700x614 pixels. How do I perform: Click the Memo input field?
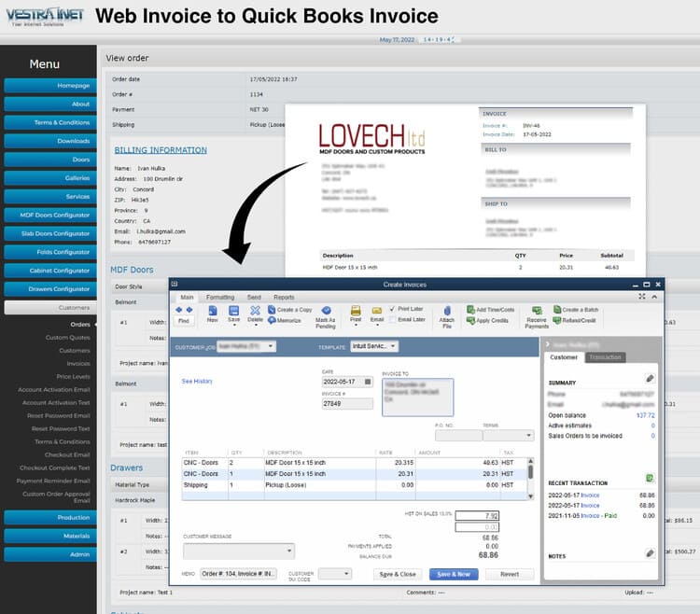coord(238,574)
